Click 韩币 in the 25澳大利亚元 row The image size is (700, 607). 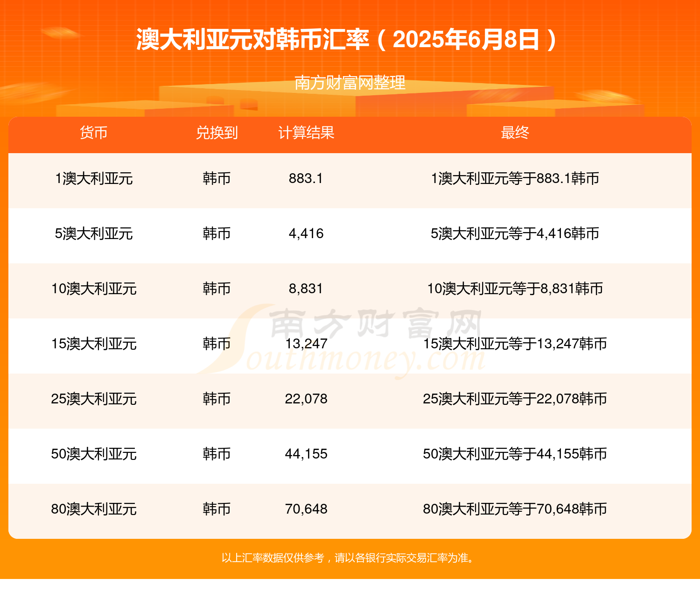click(217, 399)
